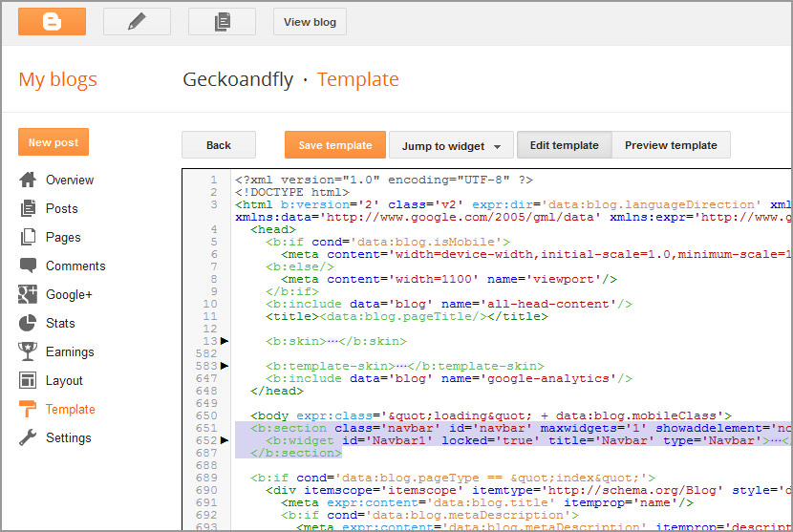This screenshot has width=793, height=532.
Task: Open the Jump to widget dropdown
Action: [x=451, y=145]
